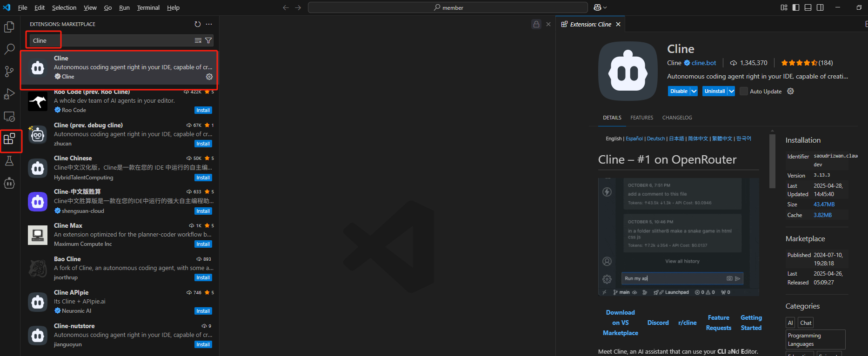The height and width of the screenshot is (356, 868).
Task: Install the Cline Chinese extension
Action: click(203, 178)
